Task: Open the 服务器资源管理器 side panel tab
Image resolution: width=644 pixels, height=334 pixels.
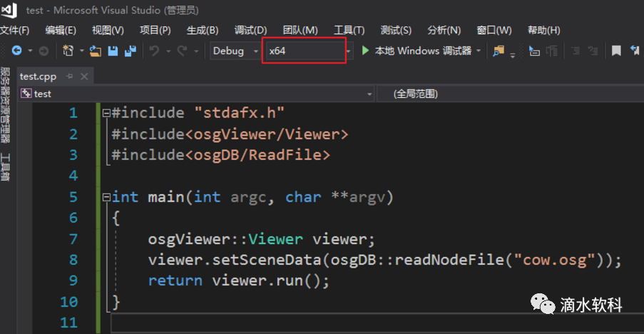Action: pyautogui.click(x=5, y=105)
